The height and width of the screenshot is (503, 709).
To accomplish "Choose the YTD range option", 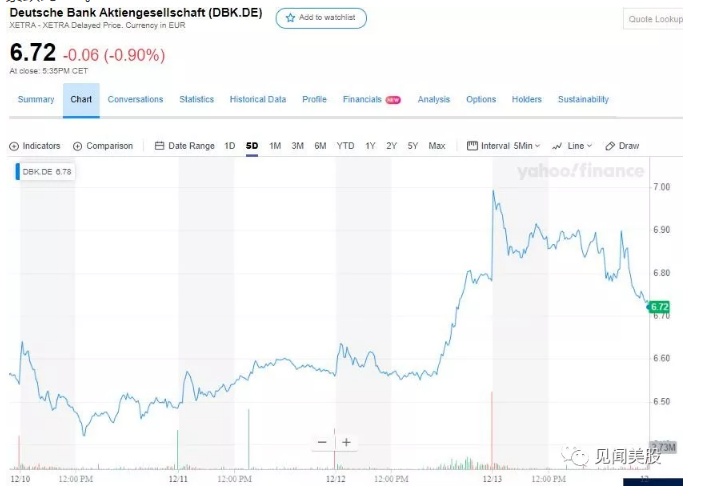I will [345, 146].
